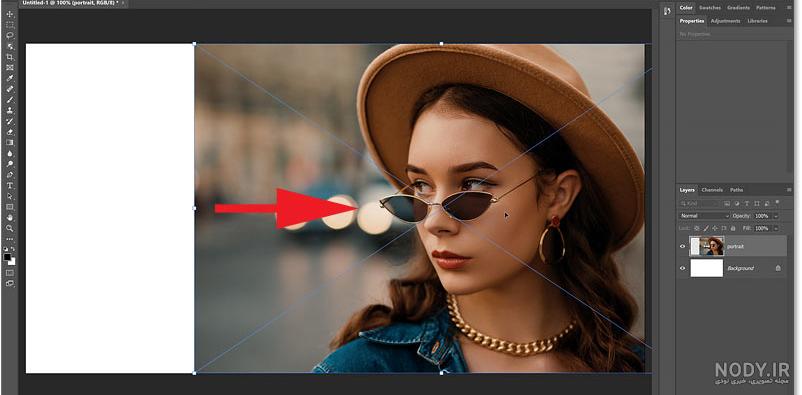Reset to default black and white colors

[6, 249]
